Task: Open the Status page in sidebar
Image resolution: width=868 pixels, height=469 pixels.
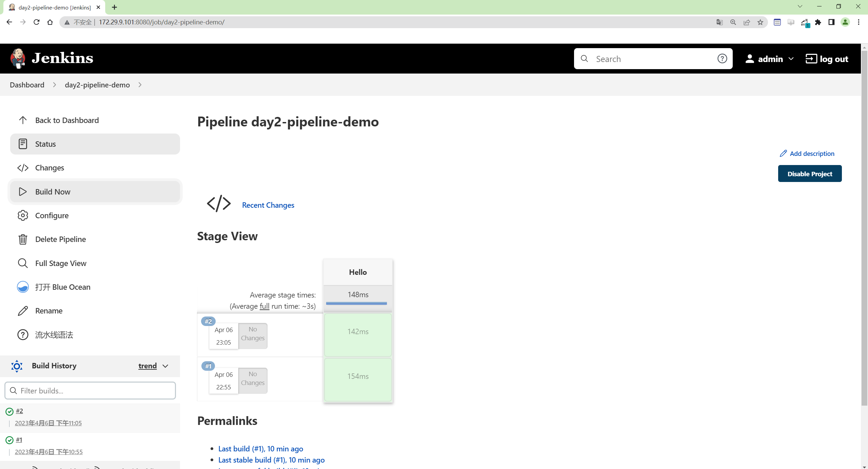Action: [x=95, y=144]
